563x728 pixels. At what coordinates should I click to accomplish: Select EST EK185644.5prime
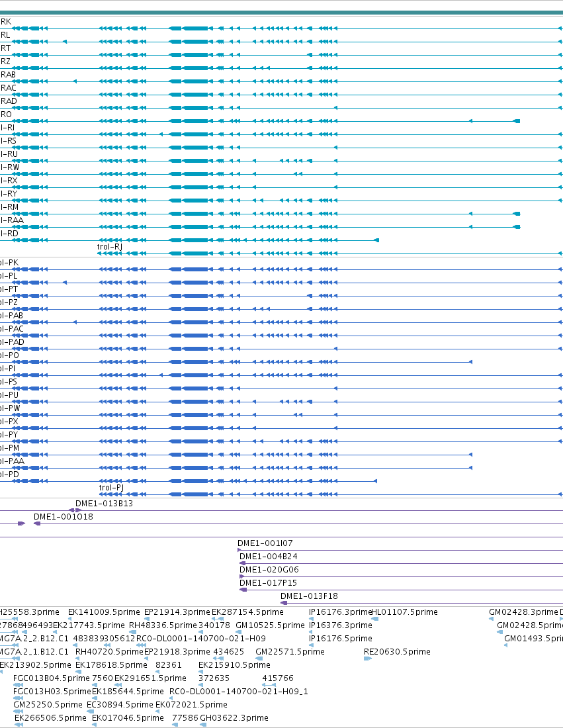128,692
